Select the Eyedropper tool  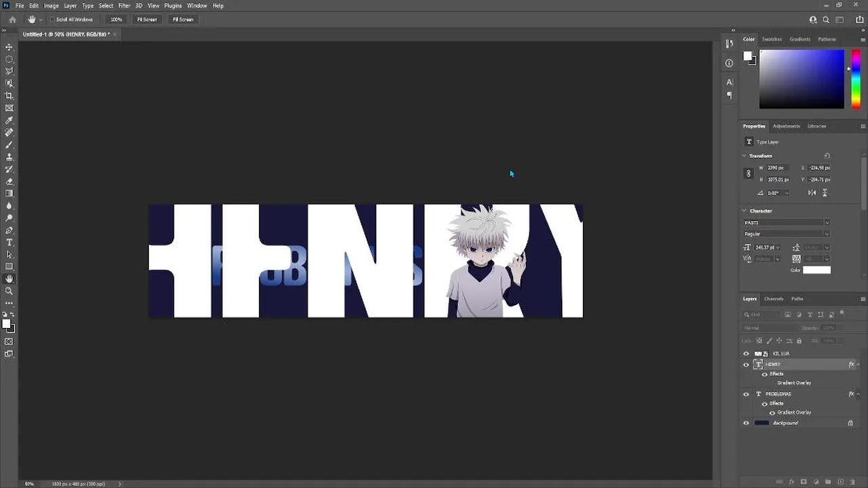point(9,121)
